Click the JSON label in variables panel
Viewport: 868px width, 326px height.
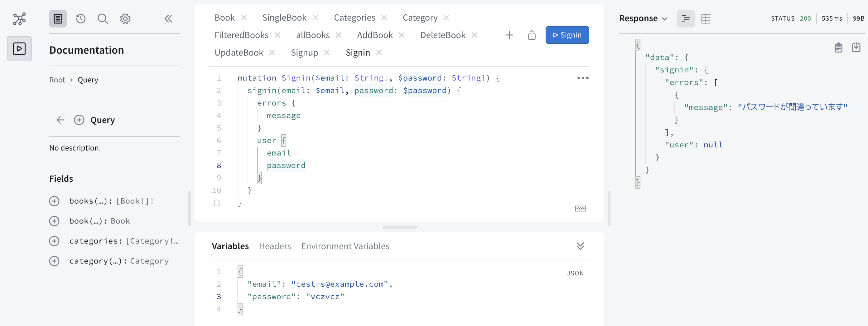(575, 273)
